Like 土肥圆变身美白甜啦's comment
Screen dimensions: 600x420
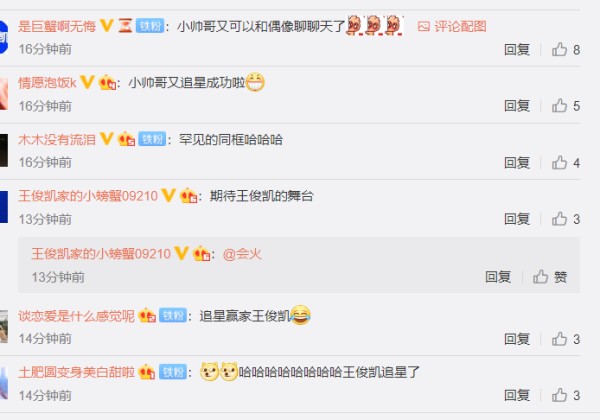point(566,395)
